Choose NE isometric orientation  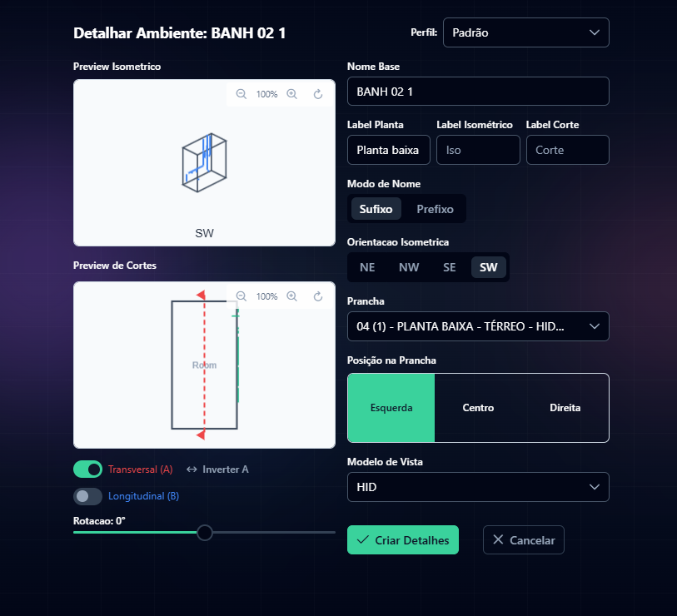[x=367, y=267]
